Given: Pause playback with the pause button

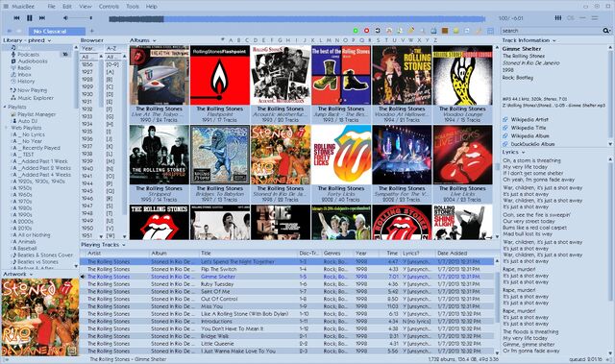Looking at the screenshot, I should coord(30,18).
